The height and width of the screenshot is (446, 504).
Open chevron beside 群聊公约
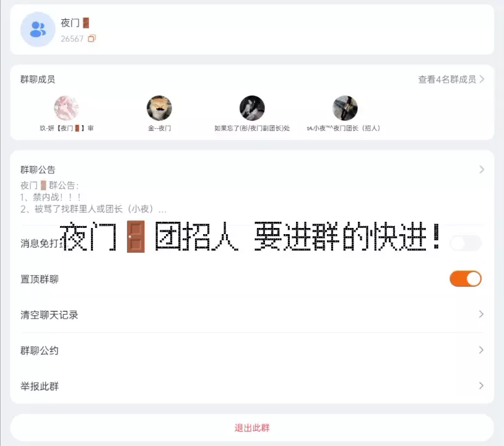481,350
